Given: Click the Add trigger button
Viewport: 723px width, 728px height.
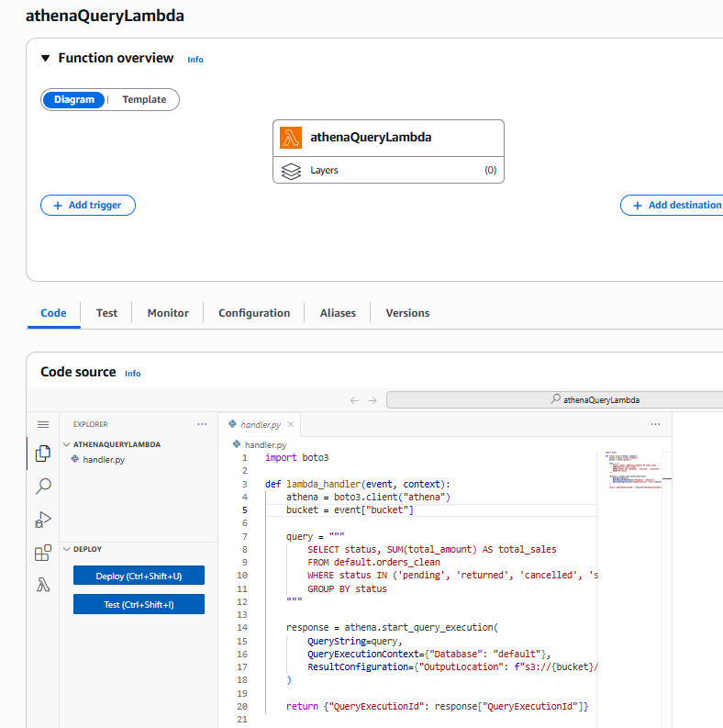Looking at the screenshot, I should point(88,206).
